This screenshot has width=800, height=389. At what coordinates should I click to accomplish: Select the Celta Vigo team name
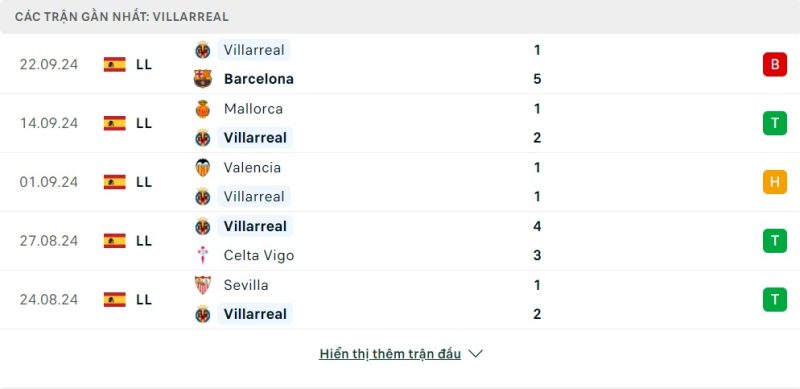[x=259, y=255]
